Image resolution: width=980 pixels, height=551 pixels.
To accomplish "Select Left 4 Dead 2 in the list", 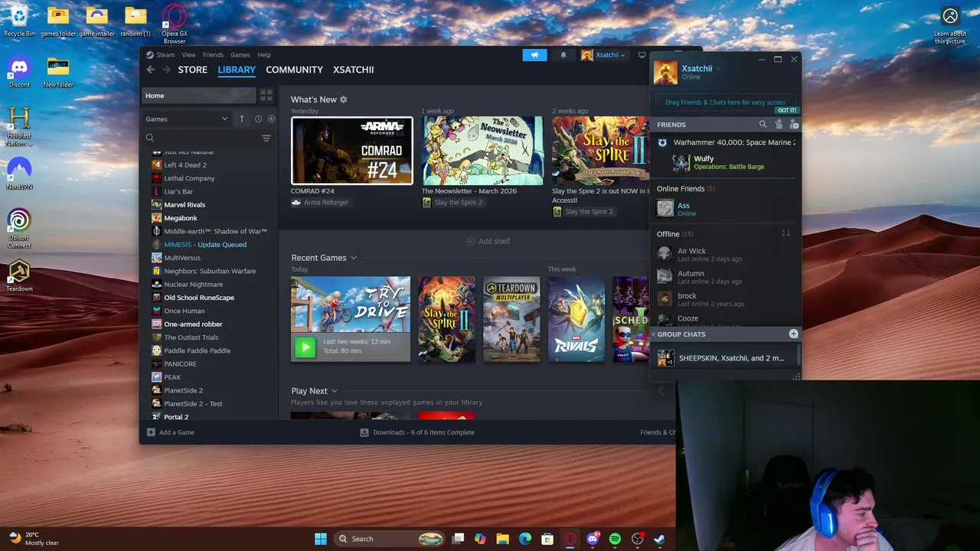I will pyautogui.click(x=185, y=165).
